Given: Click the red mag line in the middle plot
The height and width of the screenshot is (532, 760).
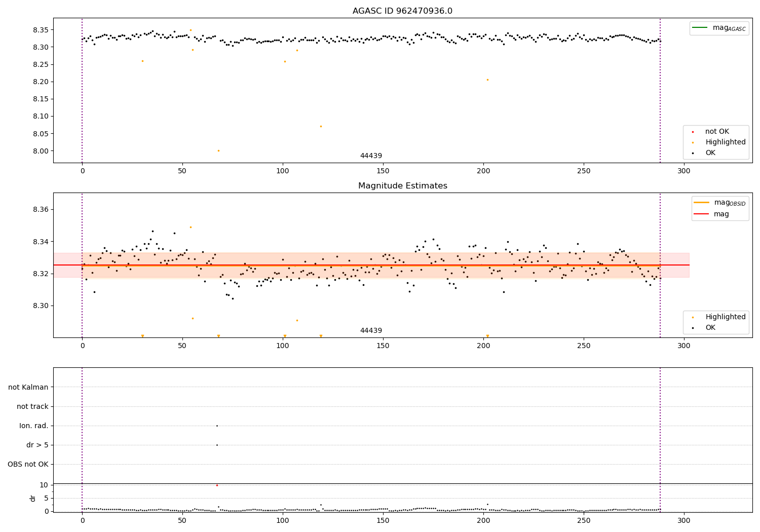Looking at the screenshot, I should (x=371, y=265).
